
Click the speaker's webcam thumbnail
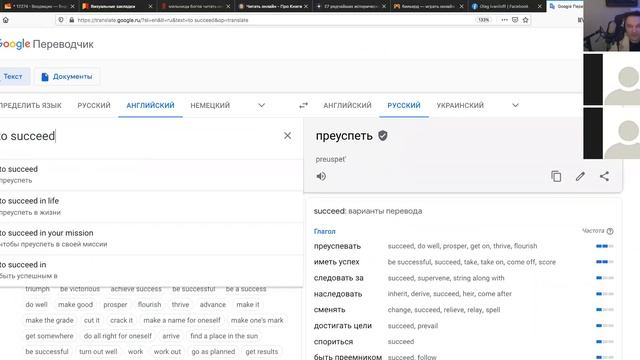coord(611,25)
